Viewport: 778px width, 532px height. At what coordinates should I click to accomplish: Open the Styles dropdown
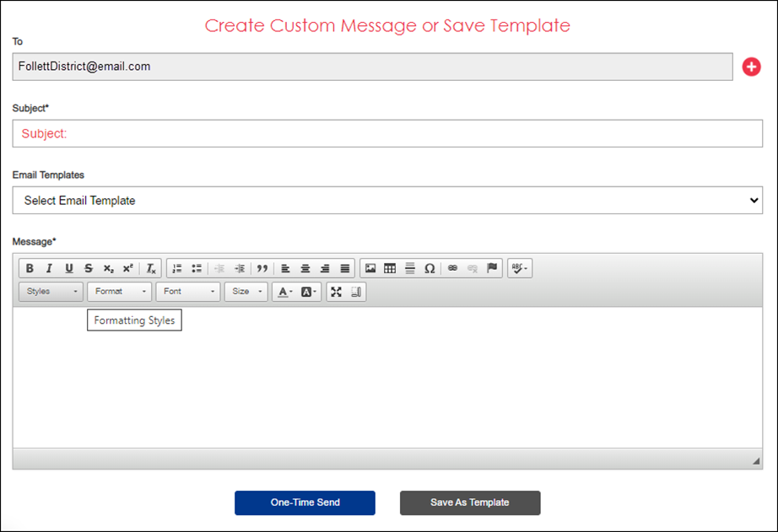[x=51, y=292]
